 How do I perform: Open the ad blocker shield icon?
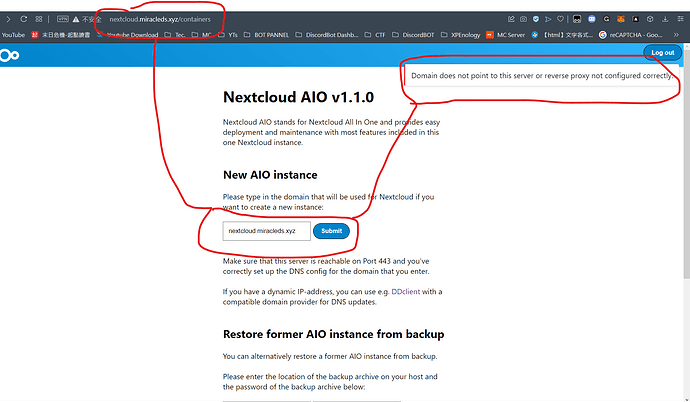(536, 18)
